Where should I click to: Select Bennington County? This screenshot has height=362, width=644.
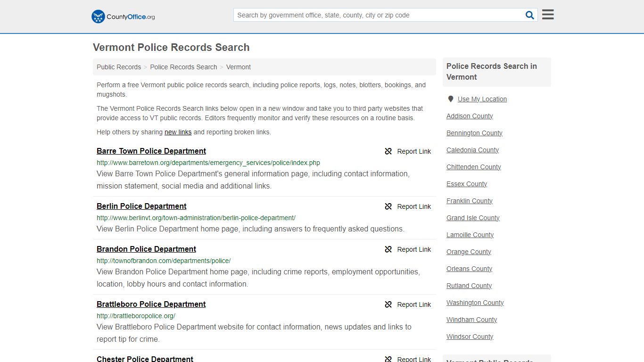tap(474, 133)
